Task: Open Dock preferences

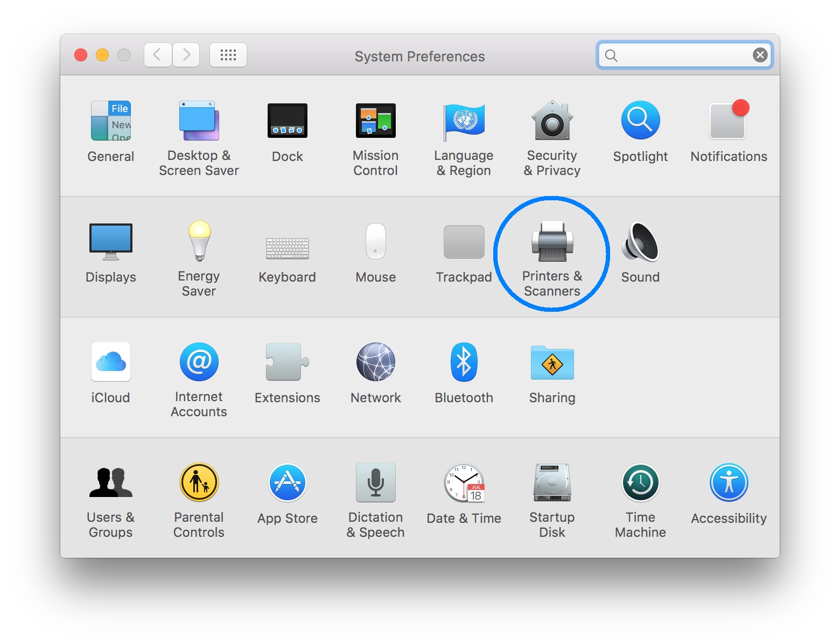Action: [288, 132]
